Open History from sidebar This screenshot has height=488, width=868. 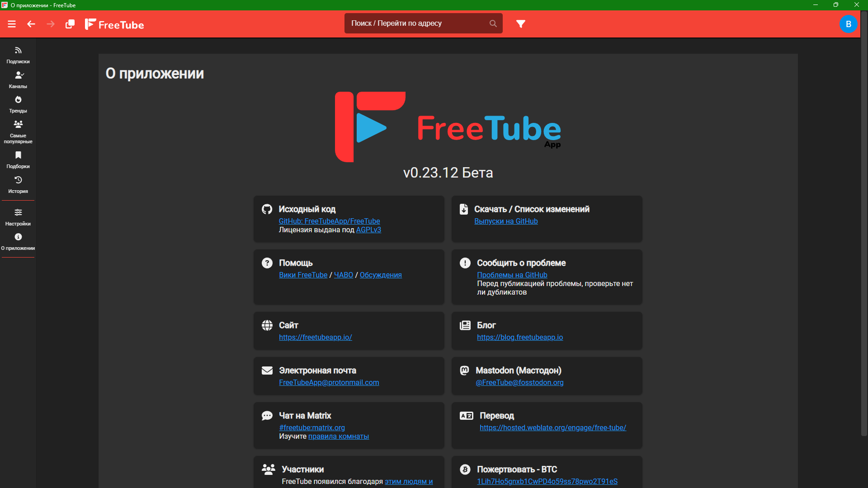pyautogui.click(x=18, y=184)
